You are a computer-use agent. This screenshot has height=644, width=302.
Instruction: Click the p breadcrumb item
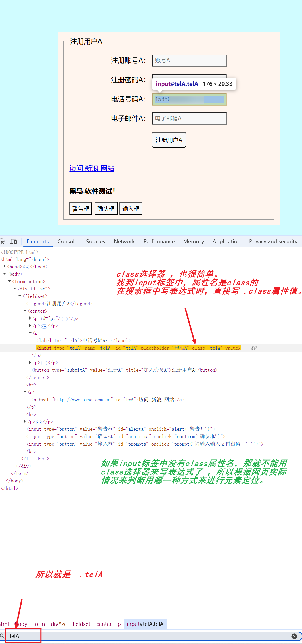(119, 624)
